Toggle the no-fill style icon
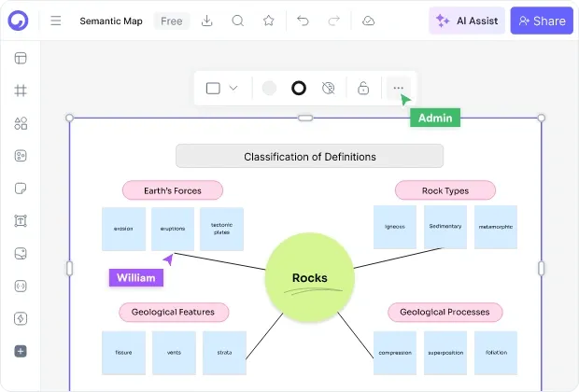Viewport: 579px width, 392px height. (329, 89)
